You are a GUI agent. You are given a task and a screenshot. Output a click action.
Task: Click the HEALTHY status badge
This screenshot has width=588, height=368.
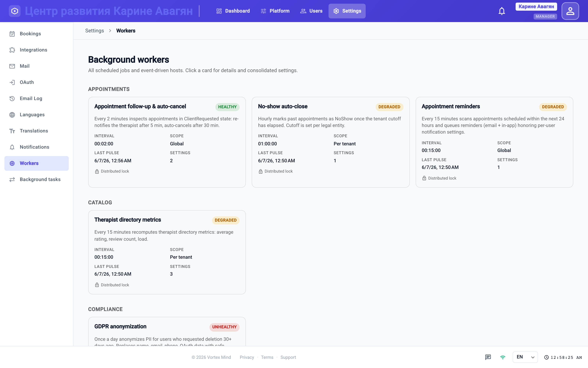click(x=227, y=107)
